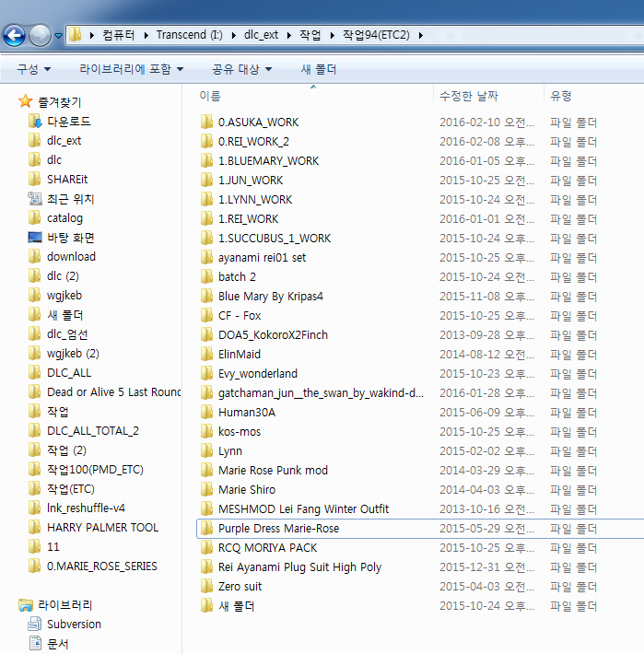
Task: Select the Rei Ayanami Plug Suit High Poly folder
Action: (x=299, y=567)
